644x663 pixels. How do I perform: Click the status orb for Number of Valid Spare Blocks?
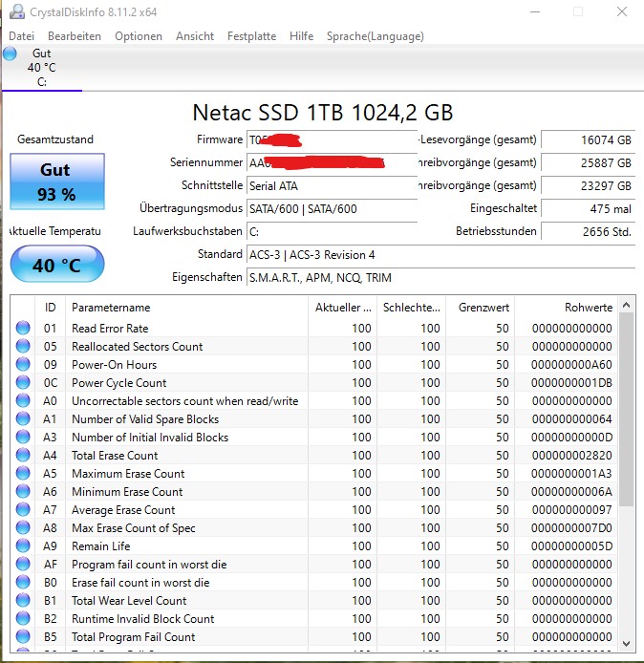coord(23,418)
